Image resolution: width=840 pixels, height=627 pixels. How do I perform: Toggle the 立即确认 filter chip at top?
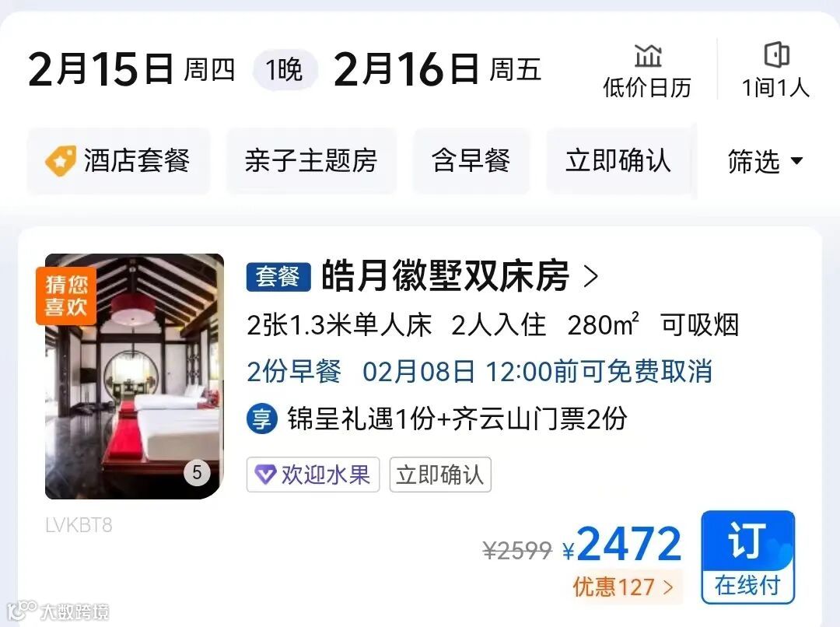click(618, 161)
